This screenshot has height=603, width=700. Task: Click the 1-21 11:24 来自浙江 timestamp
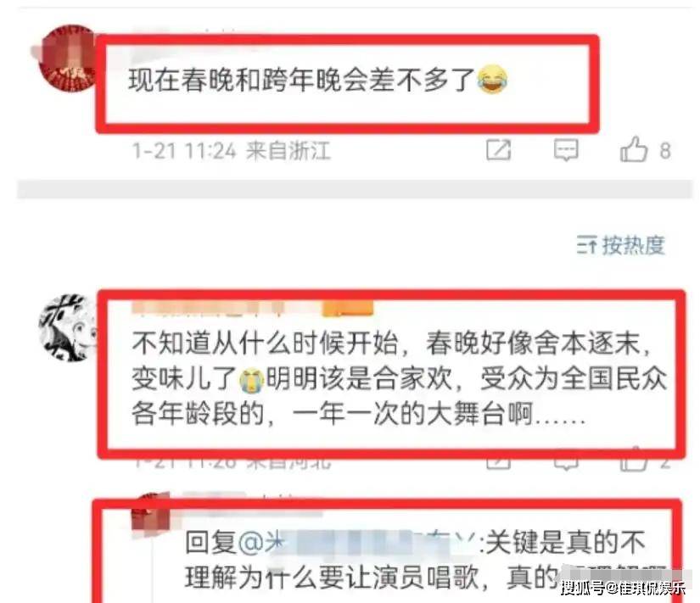(x=232, y=150)
